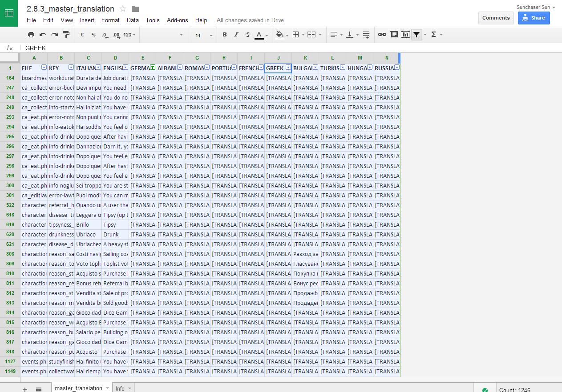Viewport: 562px width, 392px height.
Task: Toggle bold formatting
Action: (224, 35)
